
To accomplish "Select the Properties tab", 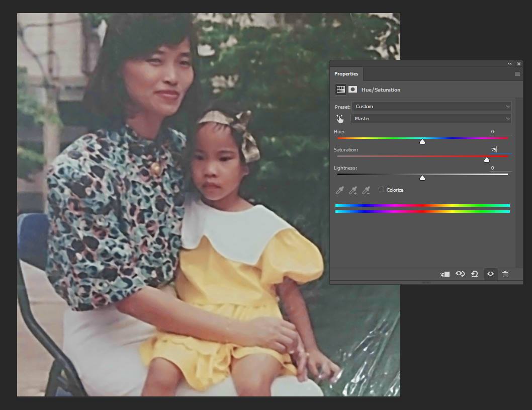I will 346,74.
